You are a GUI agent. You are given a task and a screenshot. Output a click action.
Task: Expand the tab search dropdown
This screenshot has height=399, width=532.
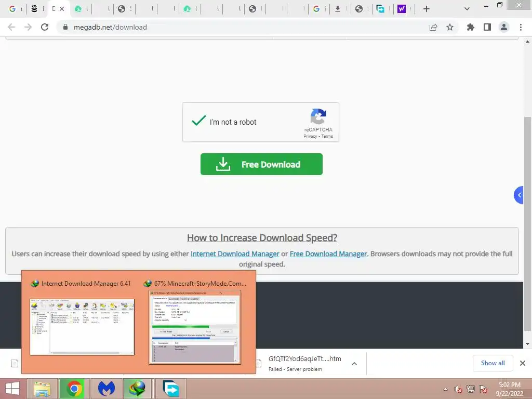click(x=467, y=9)
